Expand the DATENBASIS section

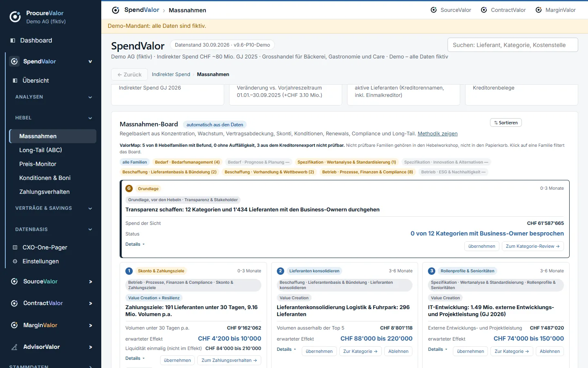pyautogui.click(x=90, y=229)
